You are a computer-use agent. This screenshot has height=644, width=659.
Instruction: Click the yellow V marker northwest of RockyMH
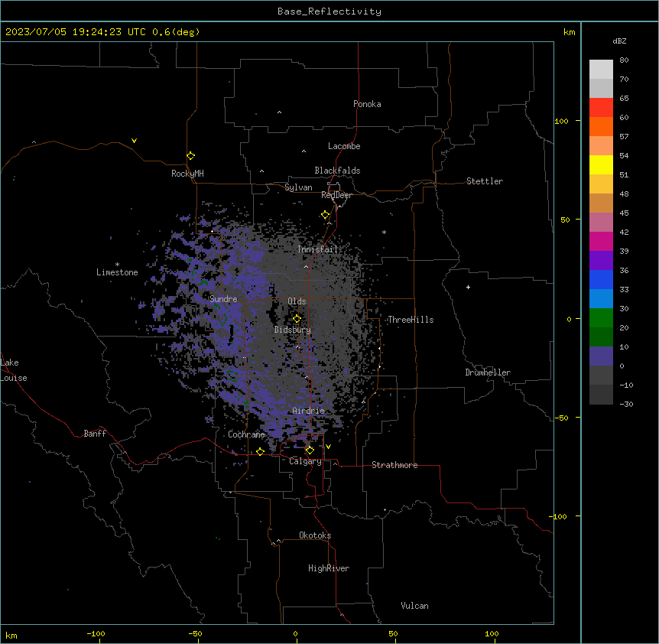click(x=134, y=141)
